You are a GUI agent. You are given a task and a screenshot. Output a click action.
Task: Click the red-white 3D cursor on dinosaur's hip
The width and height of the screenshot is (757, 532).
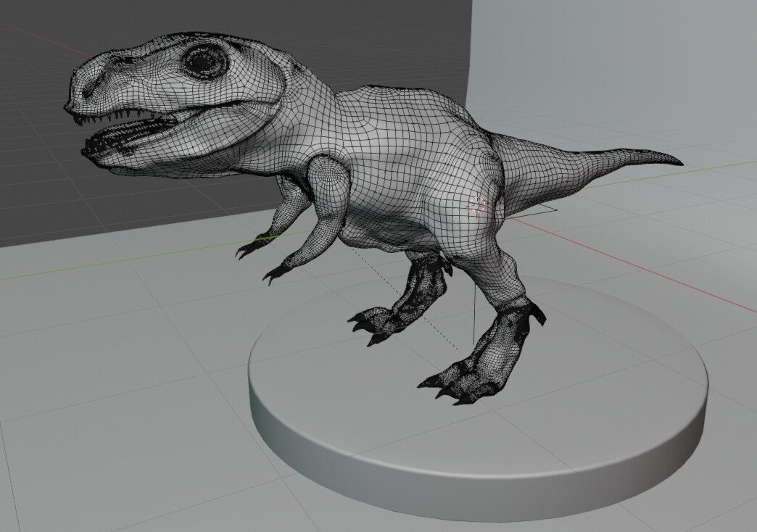pos(477,204)
